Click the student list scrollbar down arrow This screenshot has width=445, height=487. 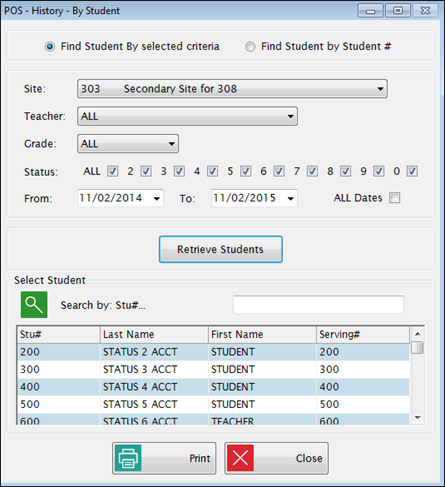(418, 417)
